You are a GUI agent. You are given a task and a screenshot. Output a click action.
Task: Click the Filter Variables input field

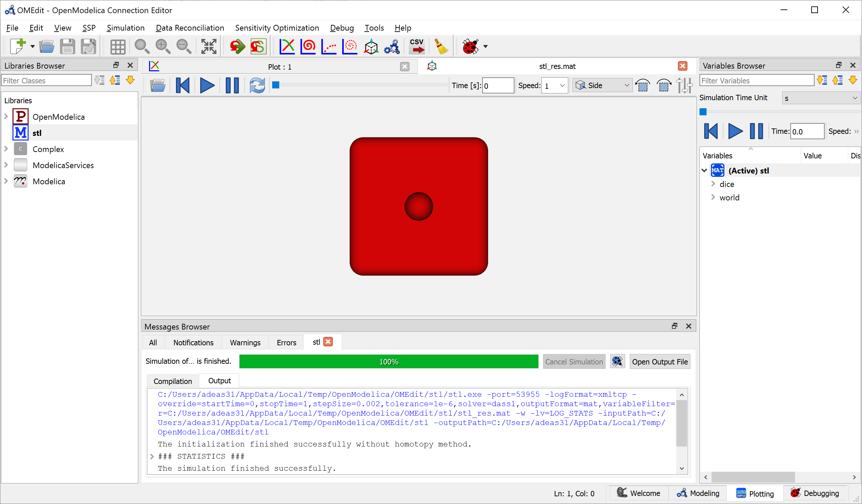tap(756, 81)
